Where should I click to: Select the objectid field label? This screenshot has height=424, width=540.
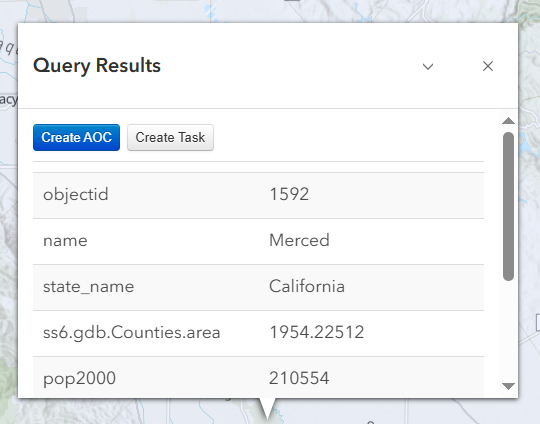click(x=76, y=195)
